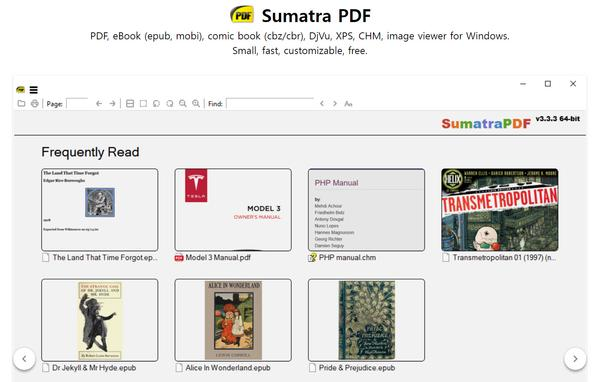Select the single page layout icon
The height and width of the screenshot is (382, 600).
[143, 103]
